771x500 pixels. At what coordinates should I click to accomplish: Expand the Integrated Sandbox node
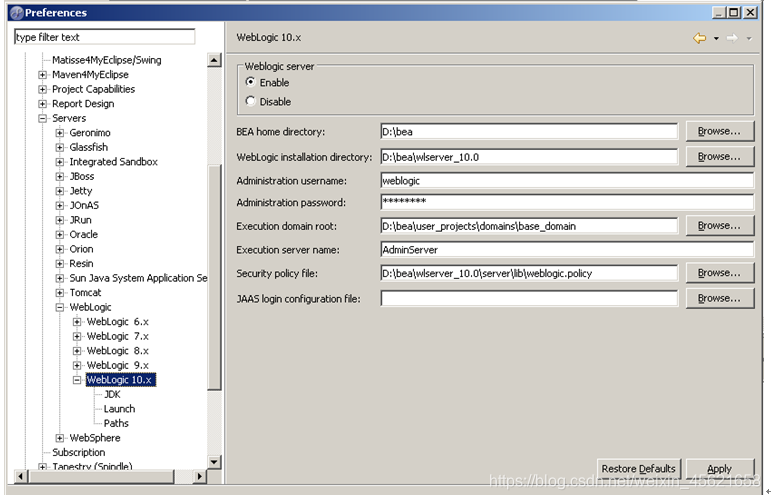(x=59, y=162)
